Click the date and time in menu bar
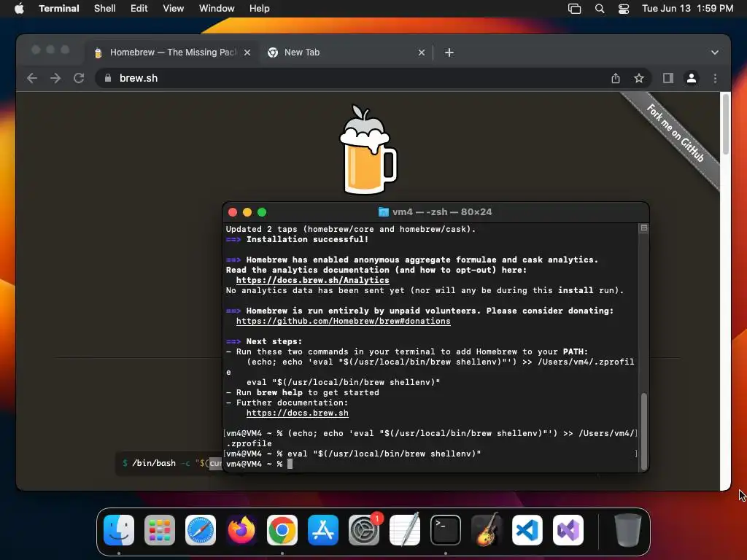This screenshot has width=747, height=560. point(687,9)
